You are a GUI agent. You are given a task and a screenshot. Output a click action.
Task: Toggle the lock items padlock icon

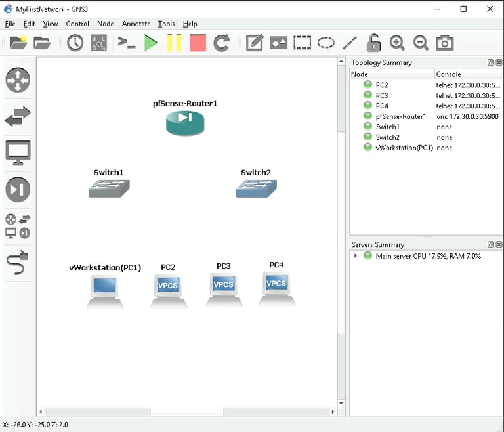(373, 43)
